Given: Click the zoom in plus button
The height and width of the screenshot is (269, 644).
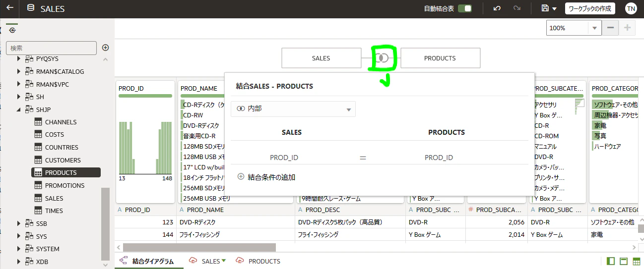Looking at the screenshot, I should [x=628, y=28].
